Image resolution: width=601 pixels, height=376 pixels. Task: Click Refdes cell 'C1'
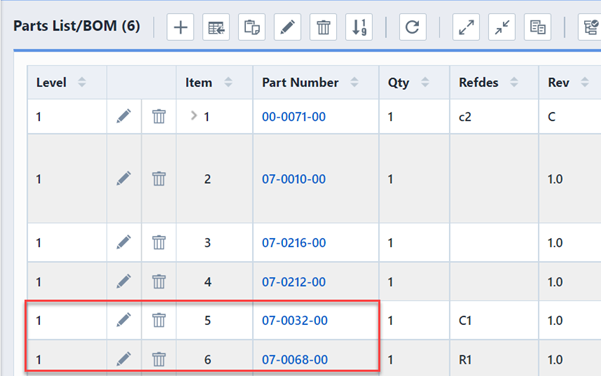coord(465,320)
